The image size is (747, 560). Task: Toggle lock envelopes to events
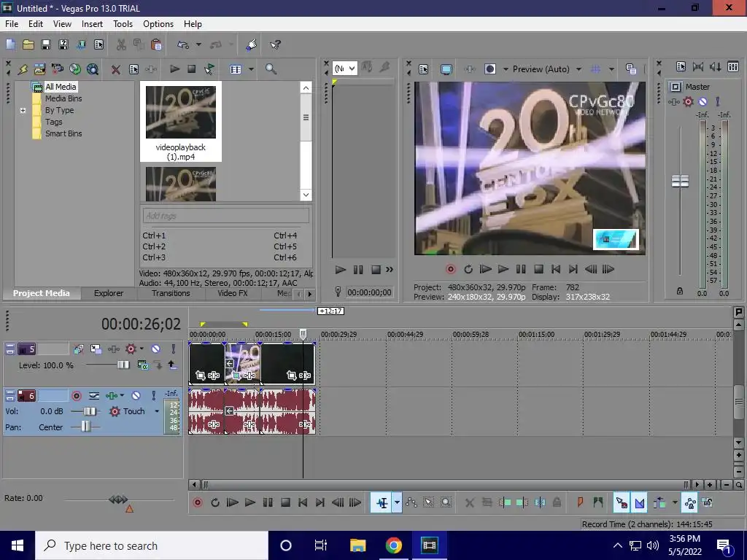click(x=689, y=502)
